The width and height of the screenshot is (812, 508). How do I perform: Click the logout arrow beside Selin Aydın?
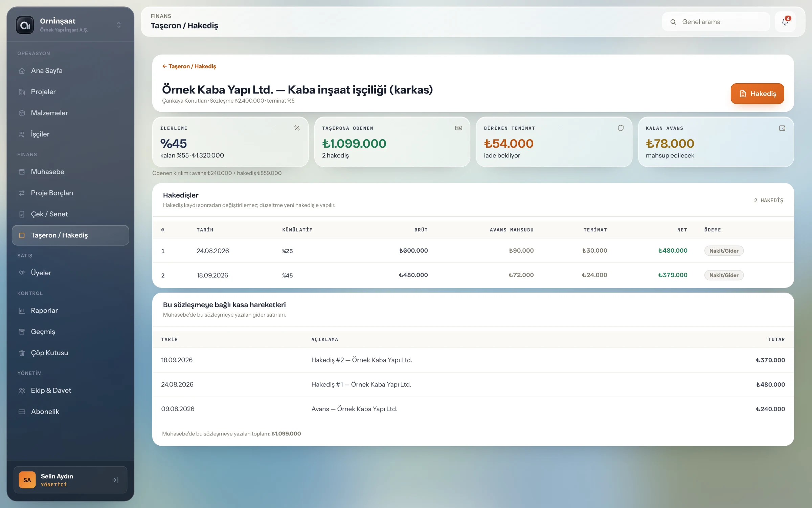(115, 480)
